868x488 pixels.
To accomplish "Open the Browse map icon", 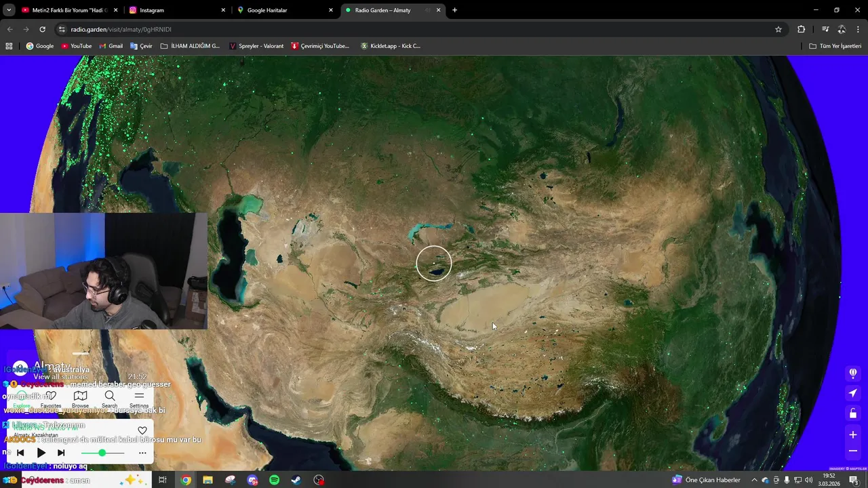I will [80, 399].
